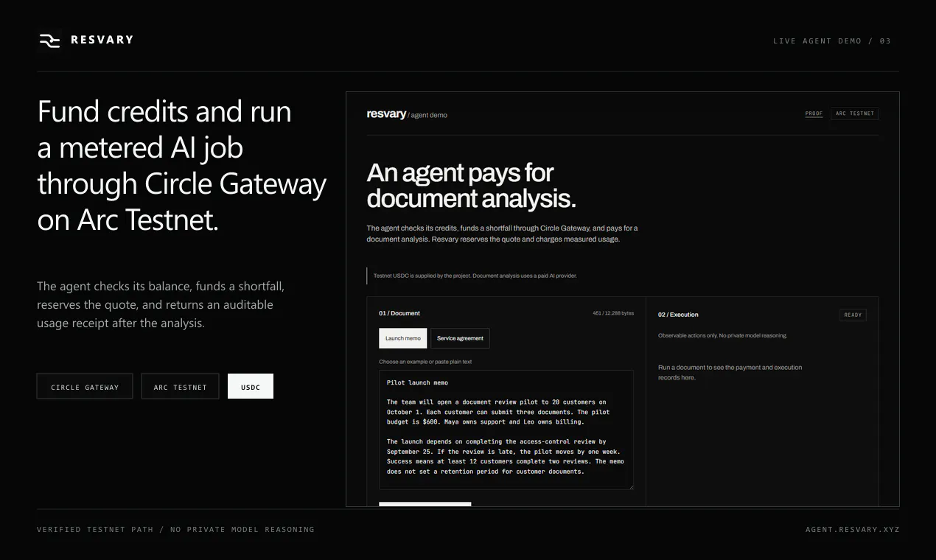Image resolution: width=936 pixels, height=560 pixels.
Task: Click the ARC TESTNET badge in demo header
Action: (x=855, y=113)
